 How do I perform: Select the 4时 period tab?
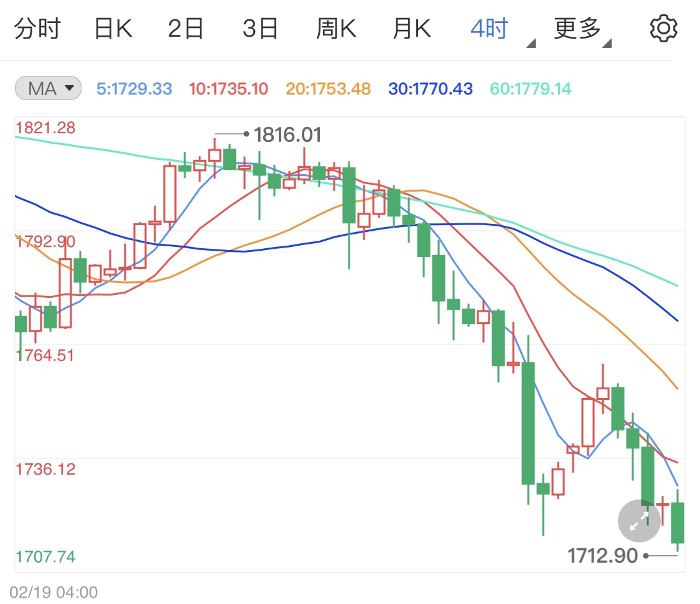tap(489, 29)
